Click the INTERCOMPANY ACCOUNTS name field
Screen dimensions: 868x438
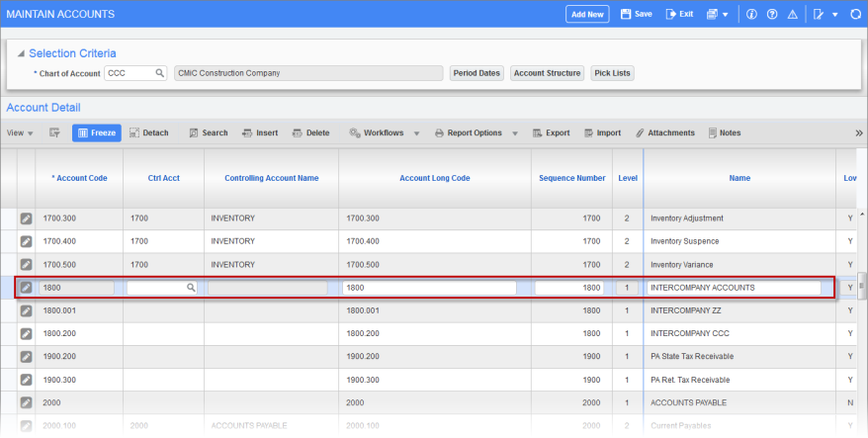click(x=734, y=288)
